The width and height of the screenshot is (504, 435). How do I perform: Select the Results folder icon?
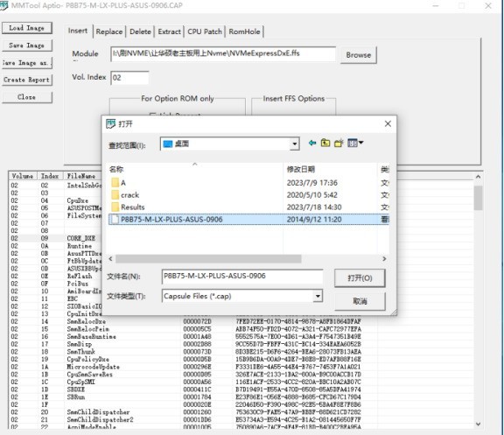coord(115,207)
